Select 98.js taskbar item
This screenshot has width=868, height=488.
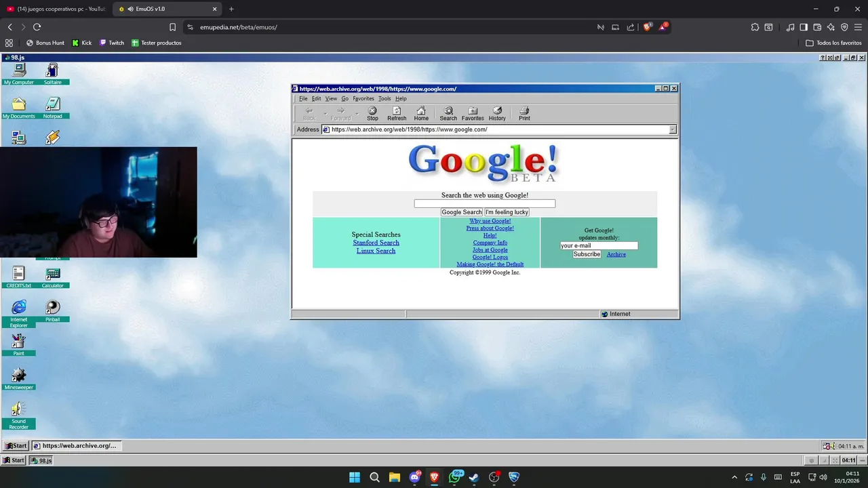(x=41, y=460)
